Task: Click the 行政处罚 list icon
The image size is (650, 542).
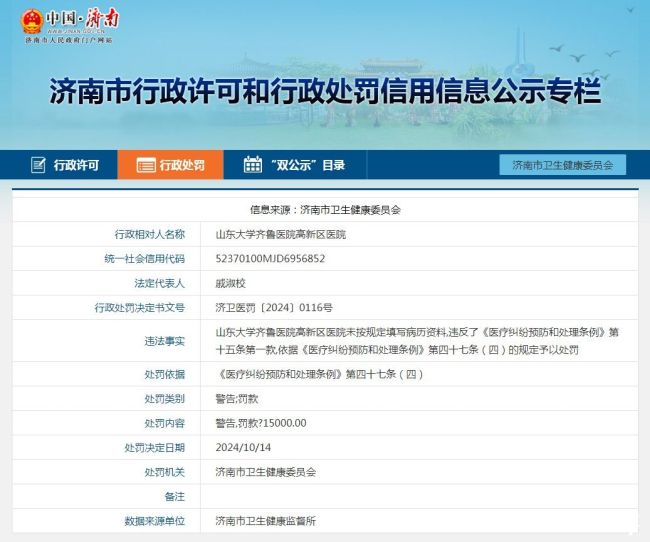Action: pos(146,165)
